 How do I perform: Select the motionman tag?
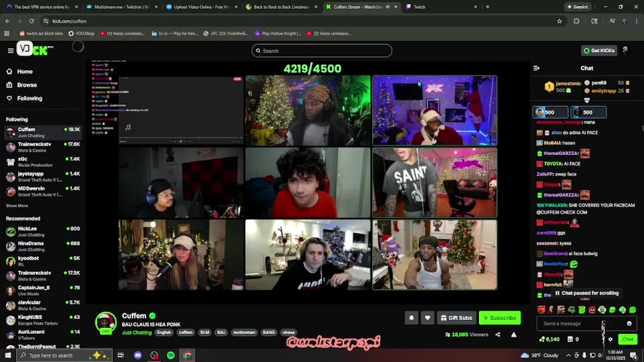(x=245, y=332)
